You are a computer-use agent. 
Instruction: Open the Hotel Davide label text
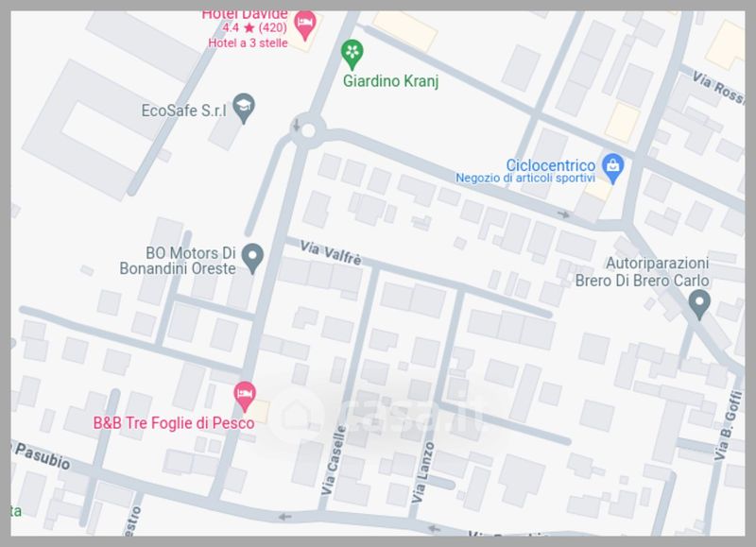tap(245, 15)
